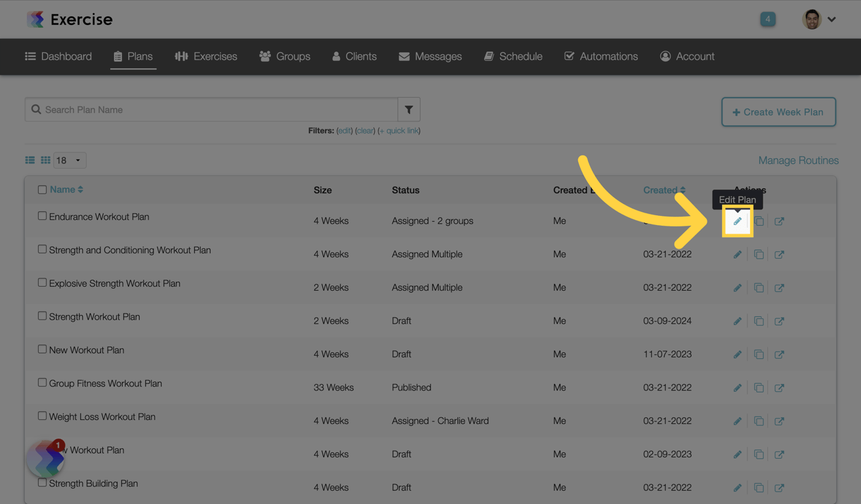
Task: Click the Create Week Plan button
Action: pos(778,112)
